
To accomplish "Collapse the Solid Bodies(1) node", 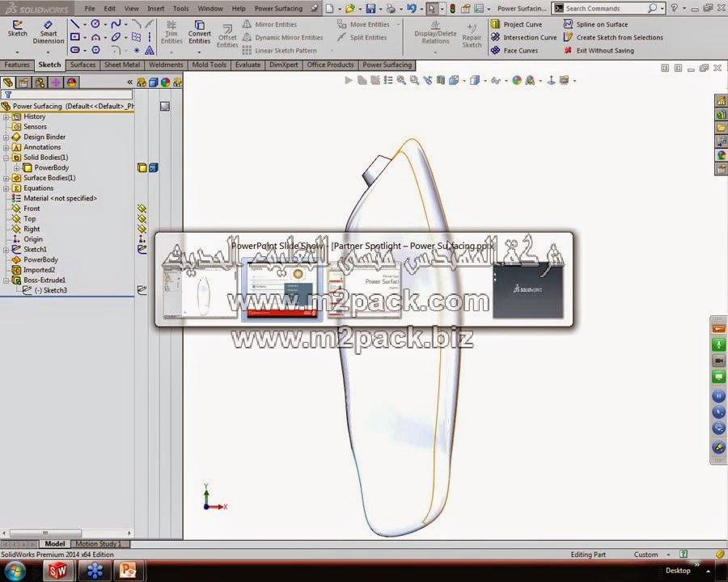I will (x=6, y=158).
